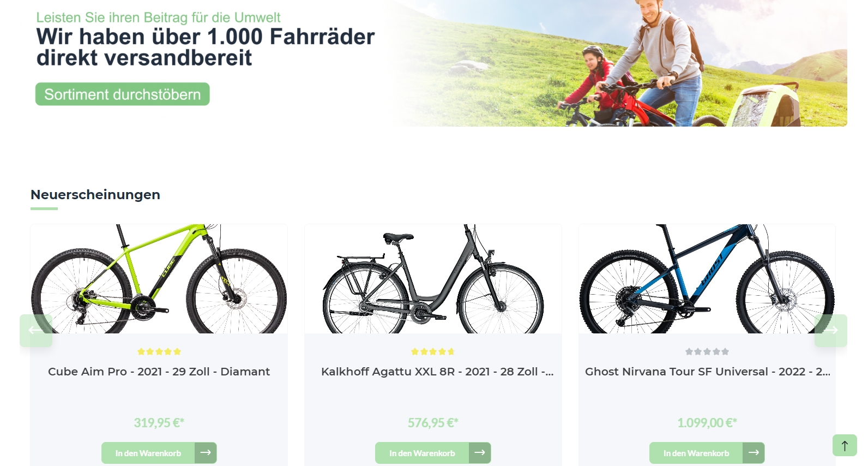Click the Sortiment durchstöbern button
Viewport: 868px width, 466px height.
[123, 94]
